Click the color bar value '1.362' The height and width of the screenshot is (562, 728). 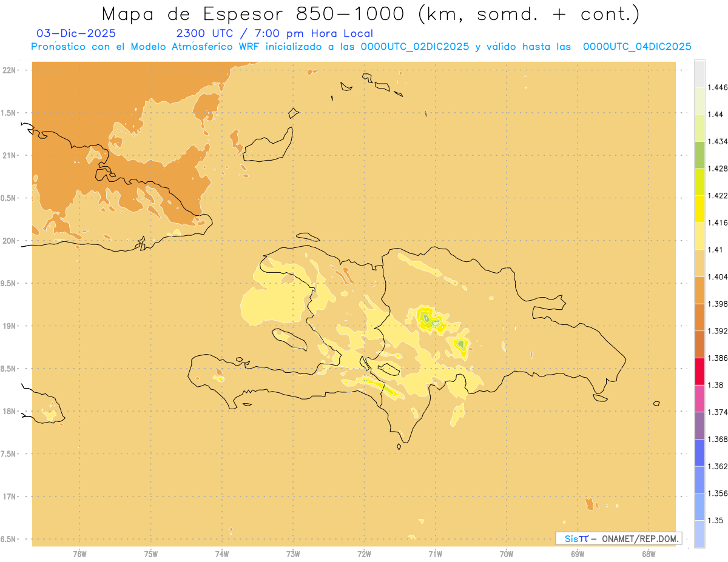(x=718, y=466)
